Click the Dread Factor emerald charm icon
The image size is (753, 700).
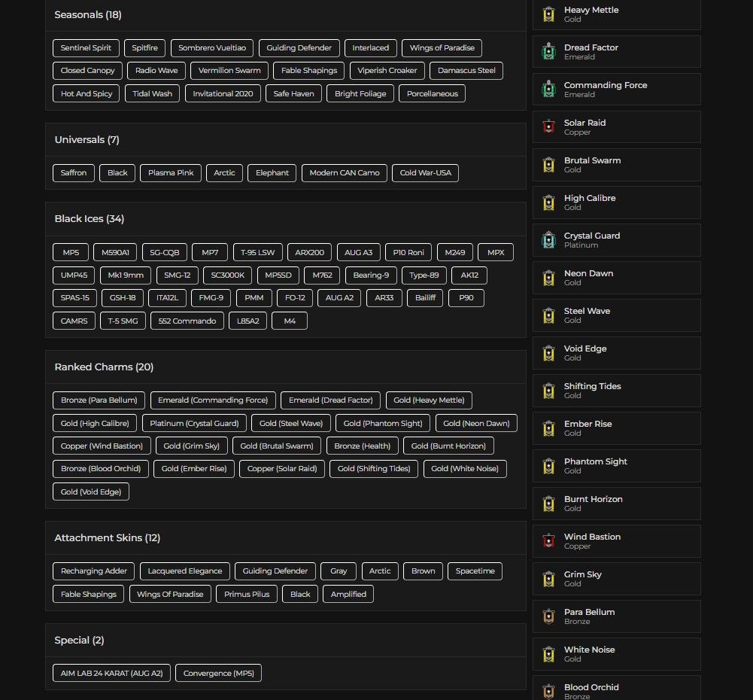pos(548,51)
